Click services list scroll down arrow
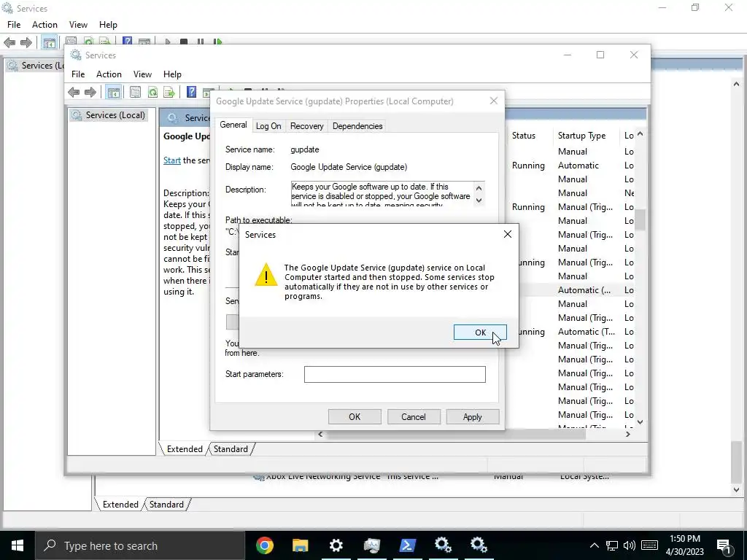 click(640, 422)
